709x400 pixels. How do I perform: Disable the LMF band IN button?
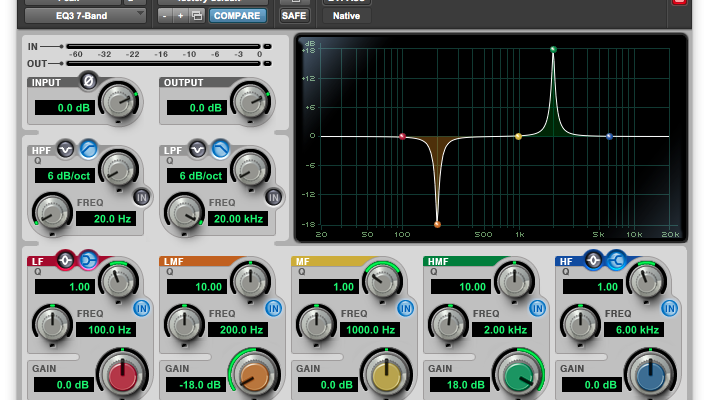point(273,307)
